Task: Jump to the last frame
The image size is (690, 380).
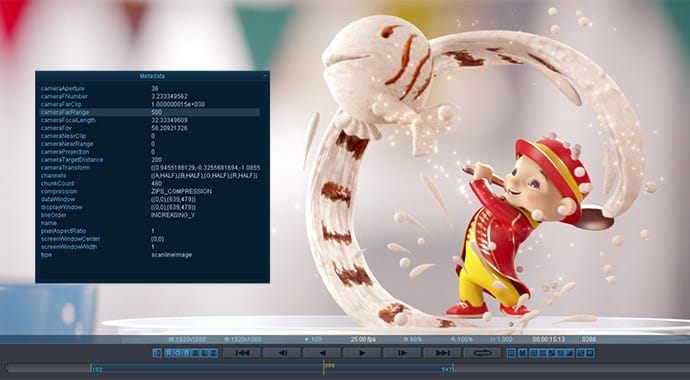Action: pyautogui.click(x=442, y=353)
